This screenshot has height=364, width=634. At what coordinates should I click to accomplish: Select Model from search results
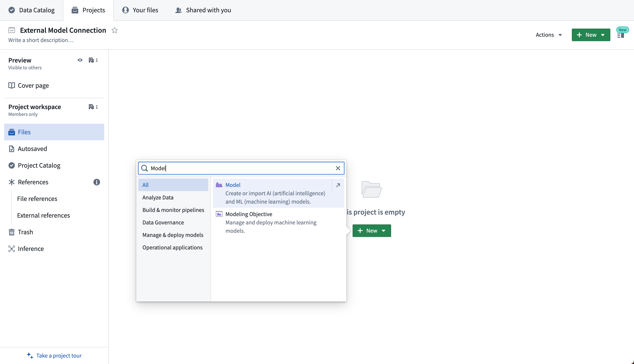coord(232,185)
